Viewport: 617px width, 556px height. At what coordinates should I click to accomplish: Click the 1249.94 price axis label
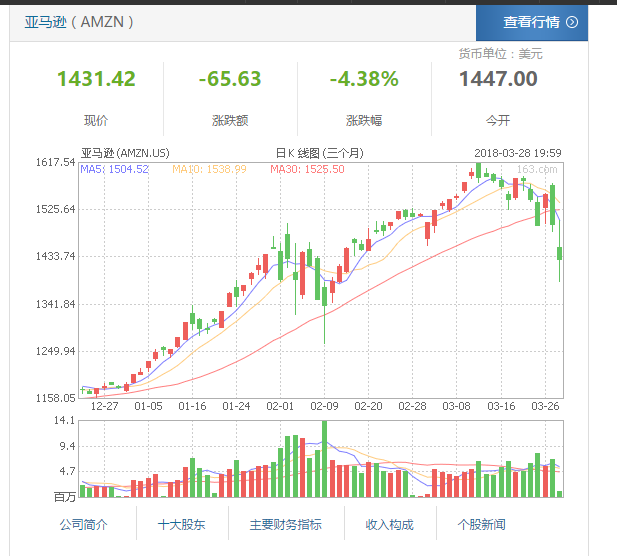tap(55, 351)
